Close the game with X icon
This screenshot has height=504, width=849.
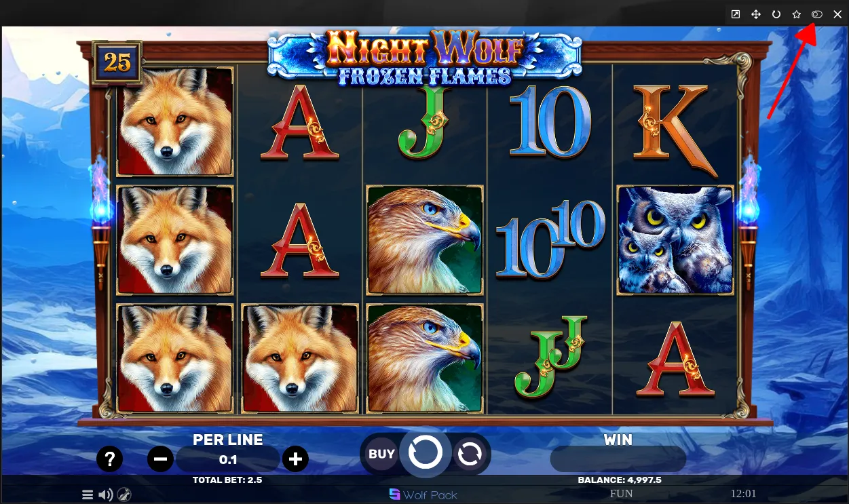click(x=837, y=14)
